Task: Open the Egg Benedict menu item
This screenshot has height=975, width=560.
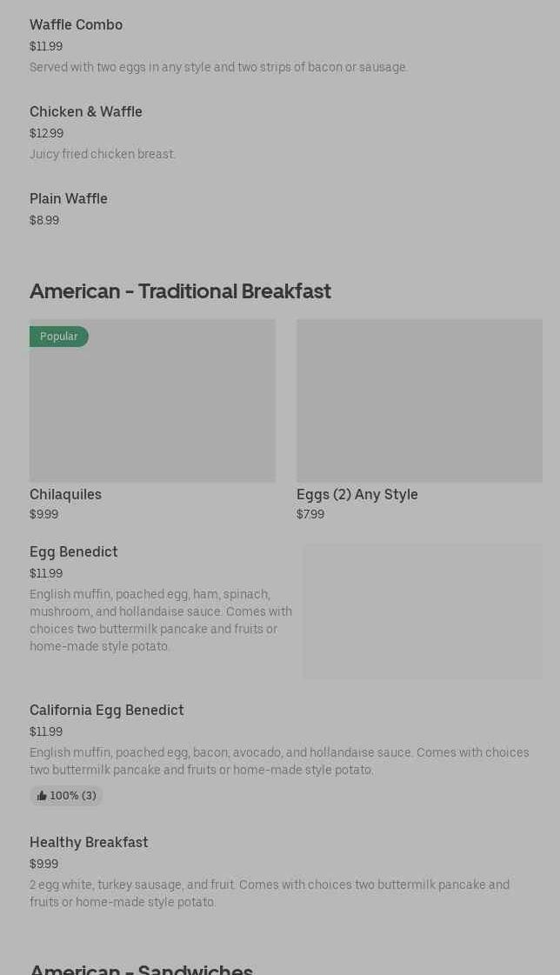Action: click(74, 552)
